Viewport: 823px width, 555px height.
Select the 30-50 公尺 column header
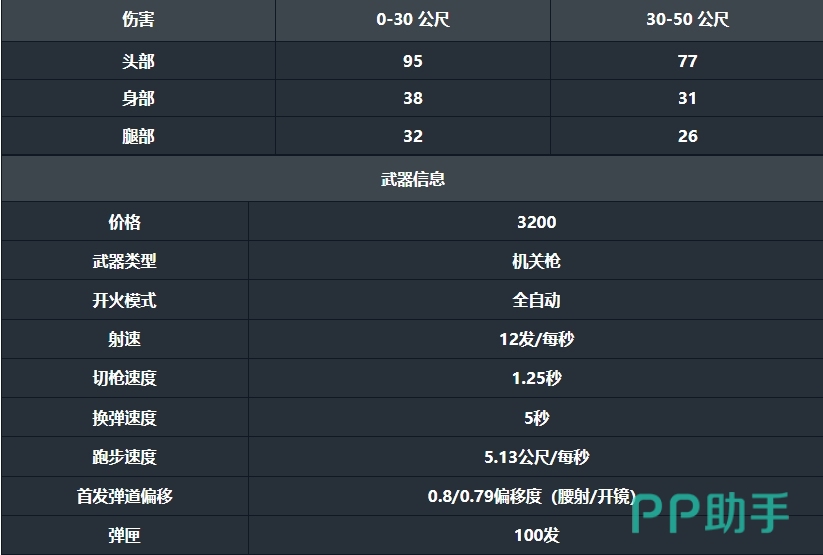pos(687,20)
